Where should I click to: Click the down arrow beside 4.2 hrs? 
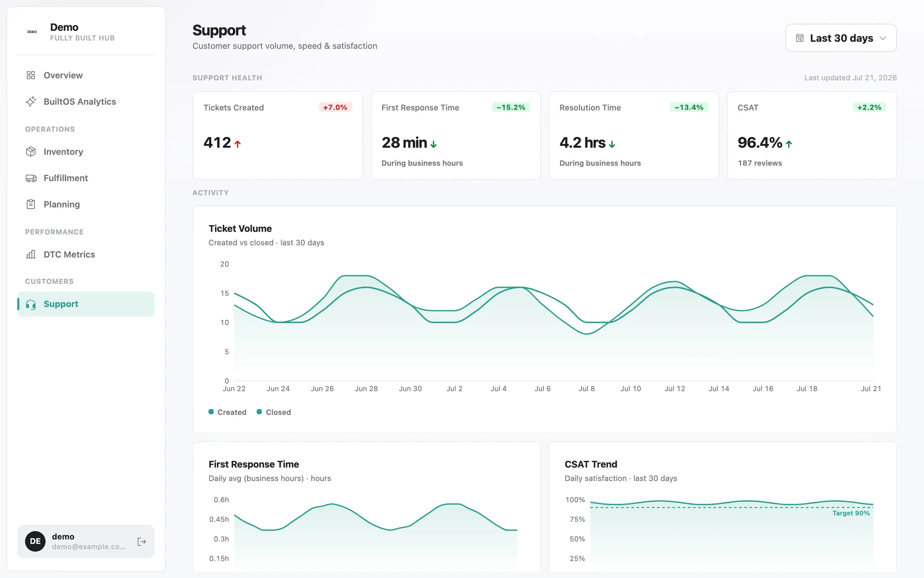(x=612, y=144)
